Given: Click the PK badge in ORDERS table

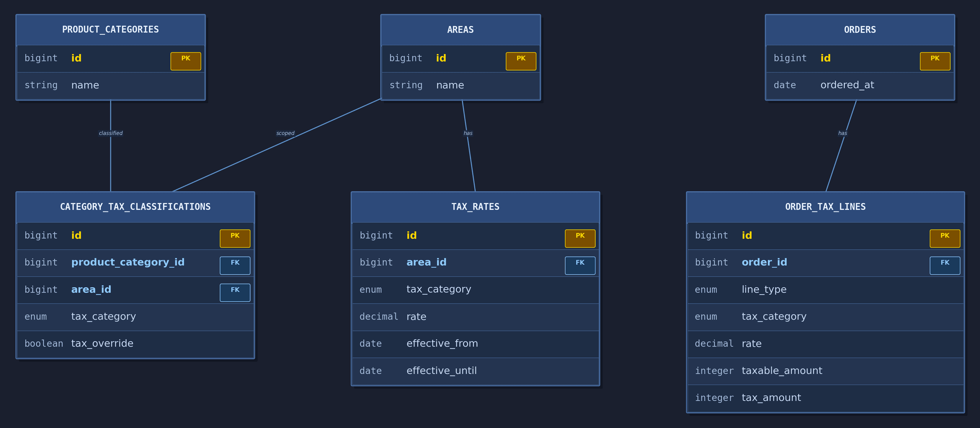Looking at the screenshot, I should point(935,61).
